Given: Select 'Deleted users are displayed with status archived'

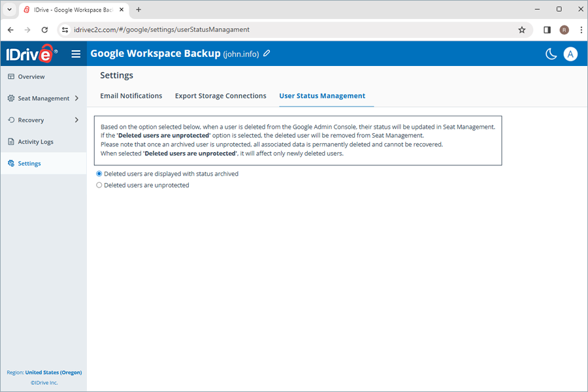Looking at the screenshot, I should 99,173.
